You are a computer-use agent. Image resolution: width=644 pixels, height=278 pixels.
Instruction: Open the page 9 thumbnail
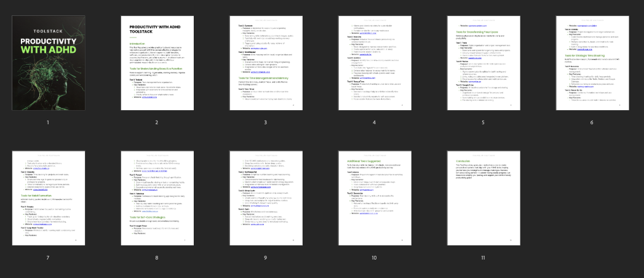pyautogui.click(x=265, y=198)
